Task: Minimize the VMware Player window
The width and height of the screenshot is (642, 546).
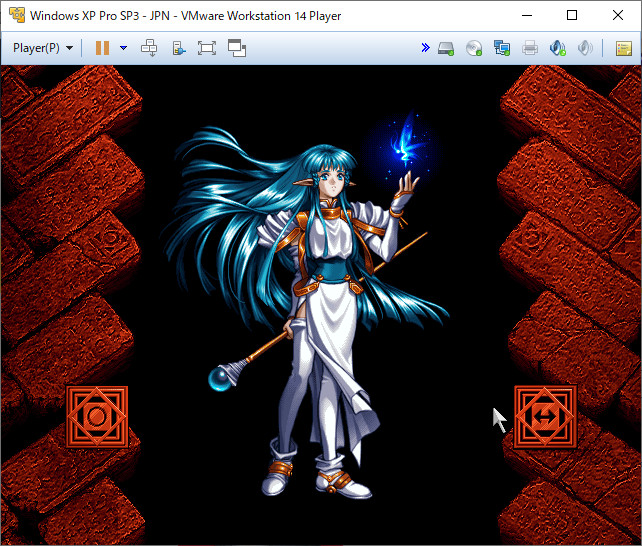Action: [x=527, y=16]
